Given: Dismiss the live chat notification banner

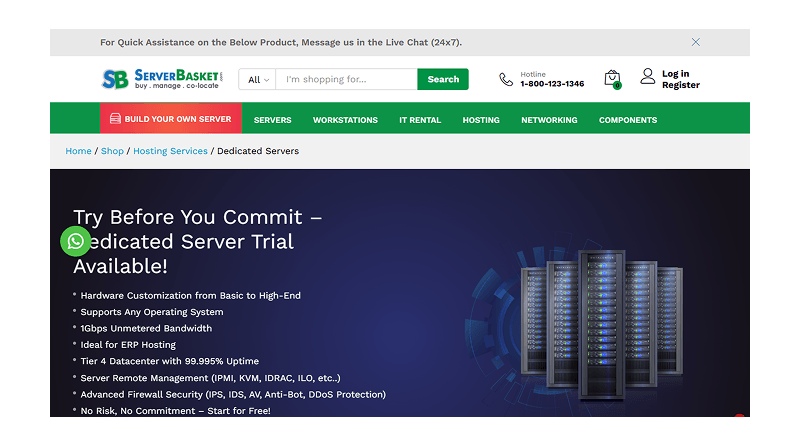Looking at the screenshot, I should tap(696, 42).
